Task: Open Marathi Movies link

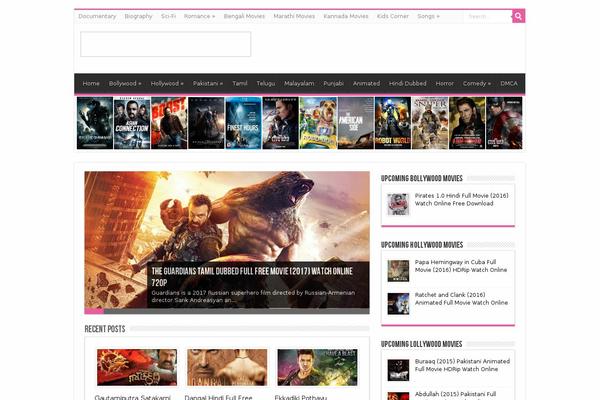Action: coord(294,16)
